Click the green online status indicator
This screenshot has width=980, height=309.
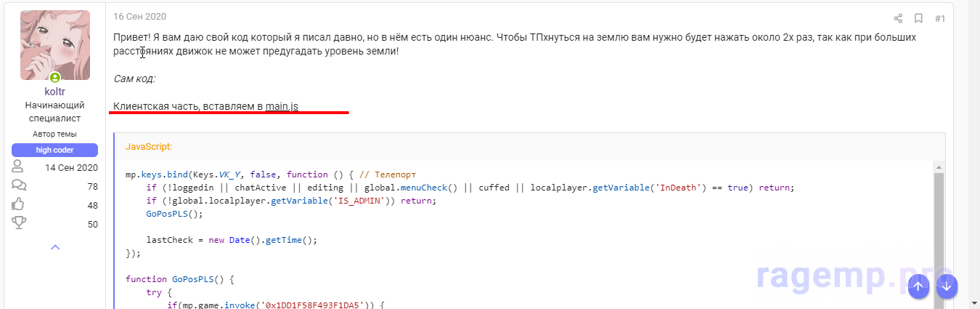coord(55,78)
